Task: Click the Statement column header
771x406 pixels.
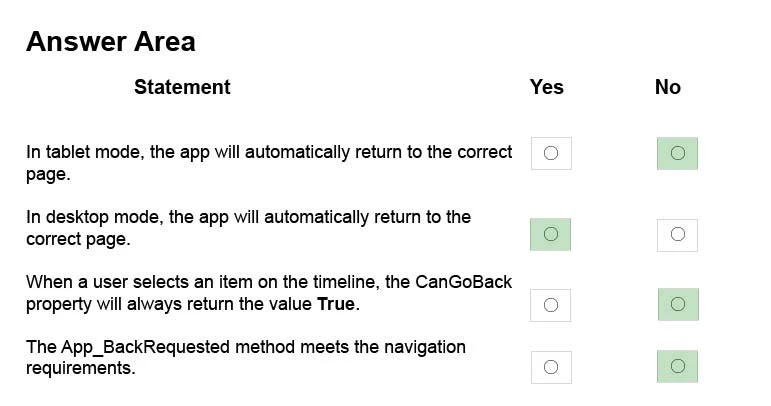Action: click(x=182, y=87)
